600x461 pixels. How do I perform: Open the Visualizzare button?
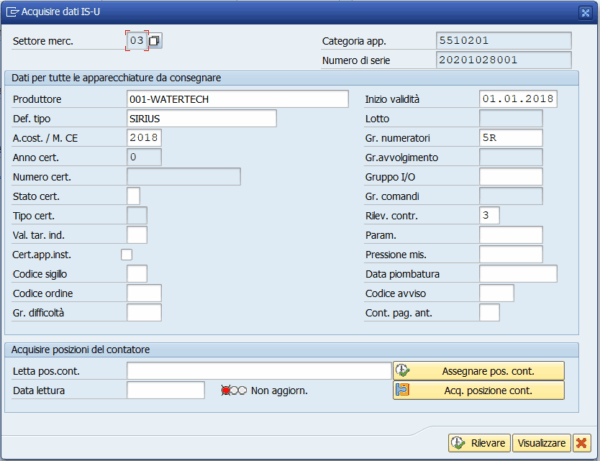541,443
